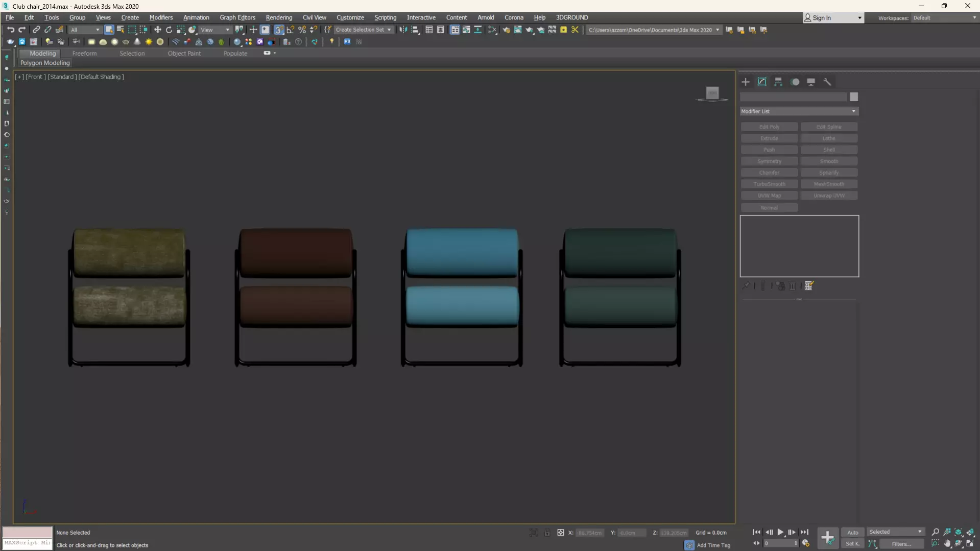Toggle Auto Key mode
Screen dimensions: 980x551
[x=853, y=532]
